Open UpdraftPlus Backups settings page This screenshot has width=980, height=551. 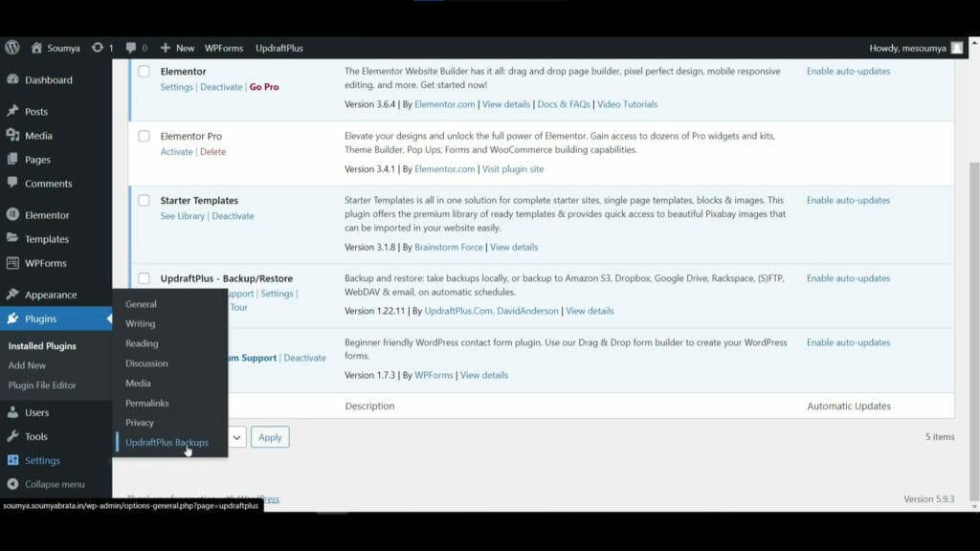click(x=167, y=442)
